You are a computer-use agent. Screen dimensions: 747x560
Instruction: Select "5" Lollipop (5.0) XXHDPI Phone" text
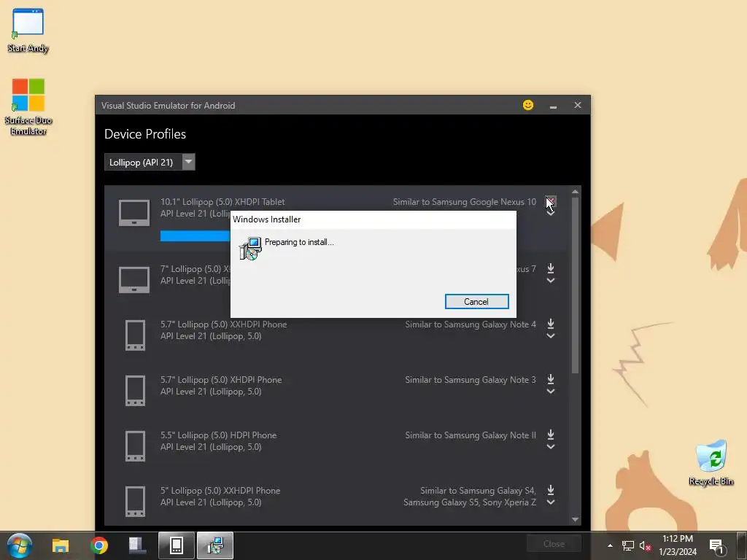tap(220, 491)
